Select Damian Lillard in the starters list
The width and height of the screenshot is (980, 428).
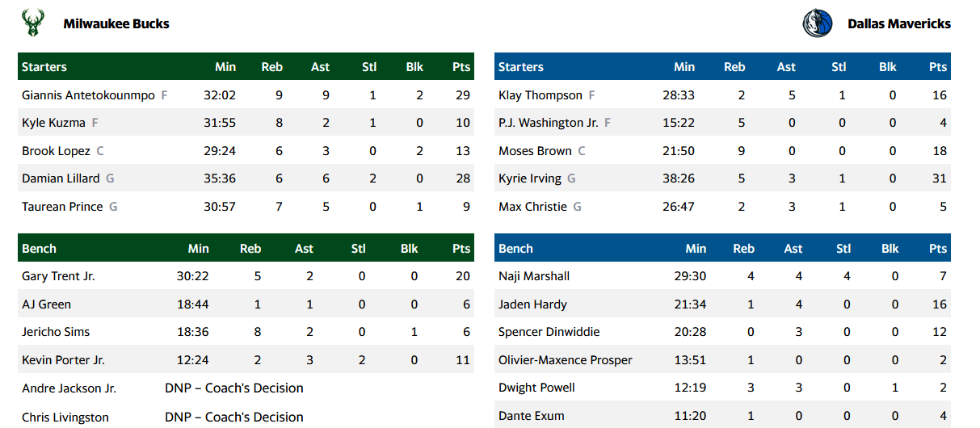[61, 178]
